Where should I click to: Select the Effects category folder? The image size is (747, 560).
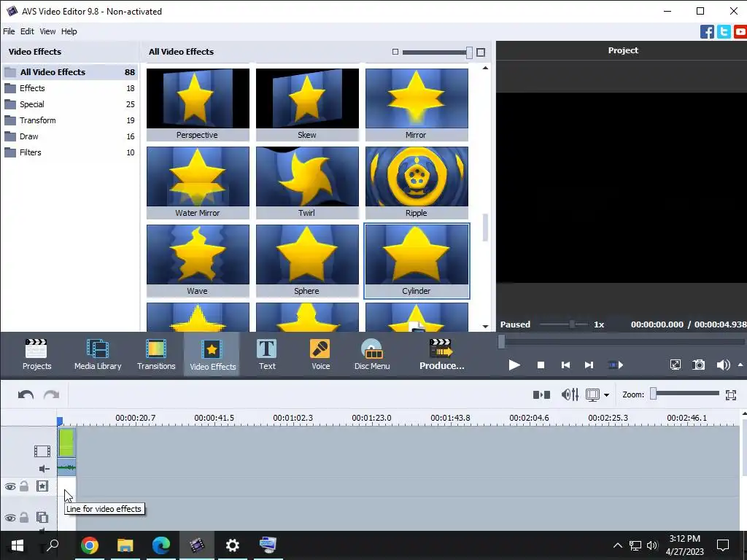pos(70,88)
